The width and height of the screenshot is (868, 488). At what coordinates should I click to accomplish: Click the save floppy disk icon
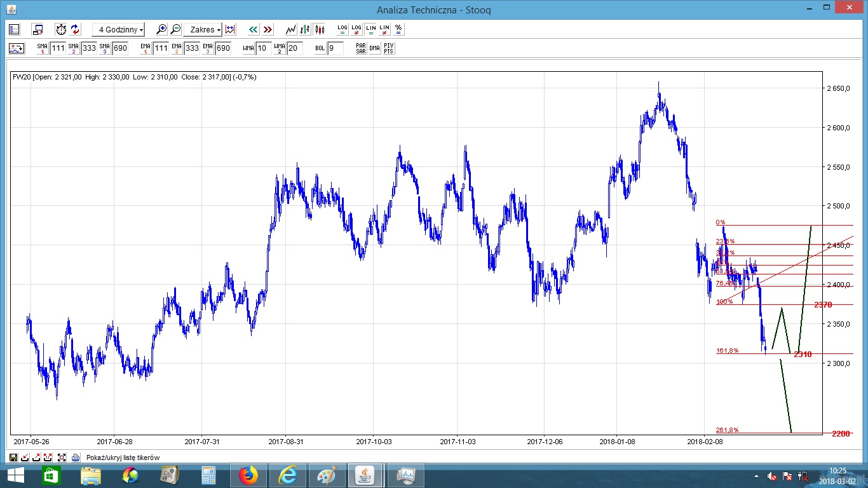coord(13,457)
